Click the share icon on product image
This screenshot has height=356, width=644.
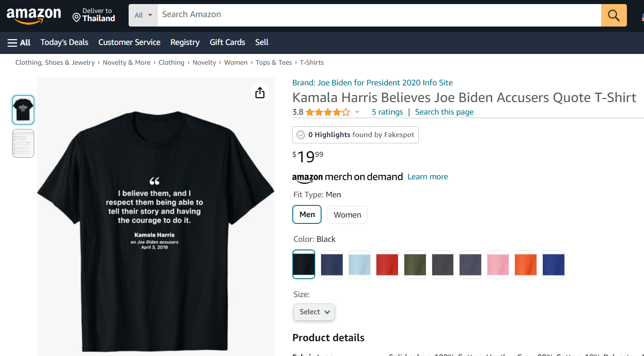click(x=259, y=92)
